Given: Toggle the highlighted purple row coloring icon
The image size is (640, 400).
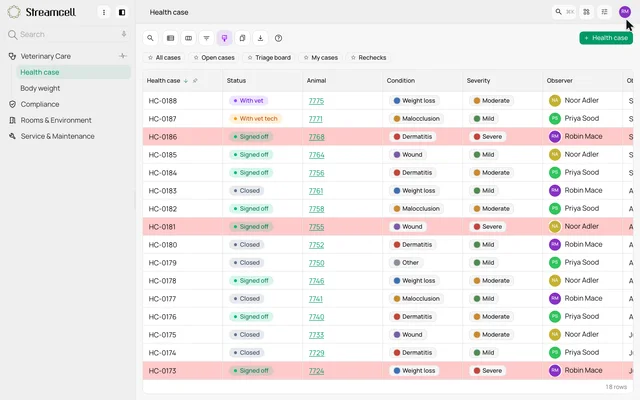Looking at the screenshot, I should click(x=224, y=38).
